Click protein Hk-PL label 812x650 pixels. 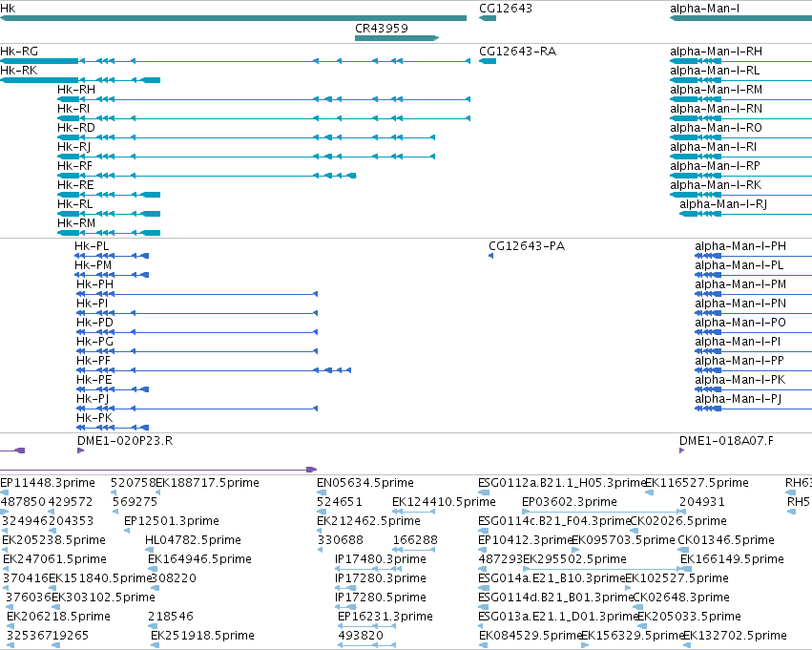point(92,246)
